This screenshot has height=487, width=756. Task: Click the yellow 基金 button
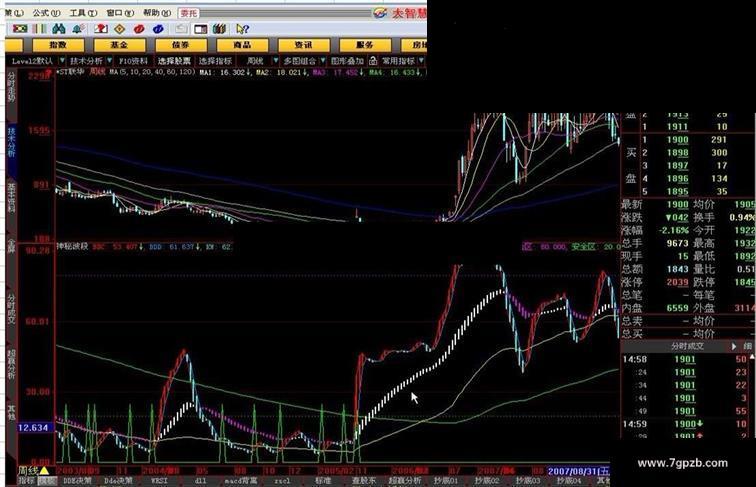pyautogui.click(x=119, y=45)
